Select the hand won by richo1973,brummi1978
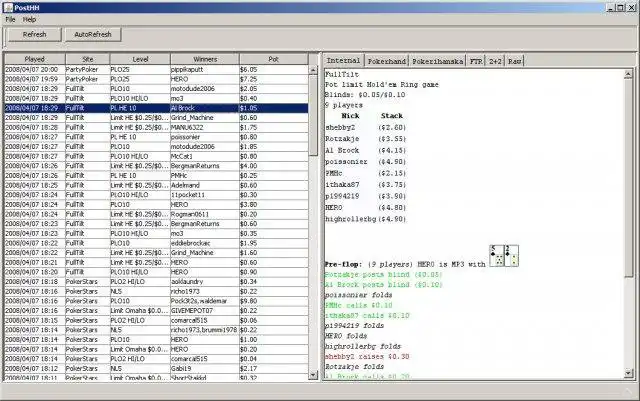 (x=156, y=330)
